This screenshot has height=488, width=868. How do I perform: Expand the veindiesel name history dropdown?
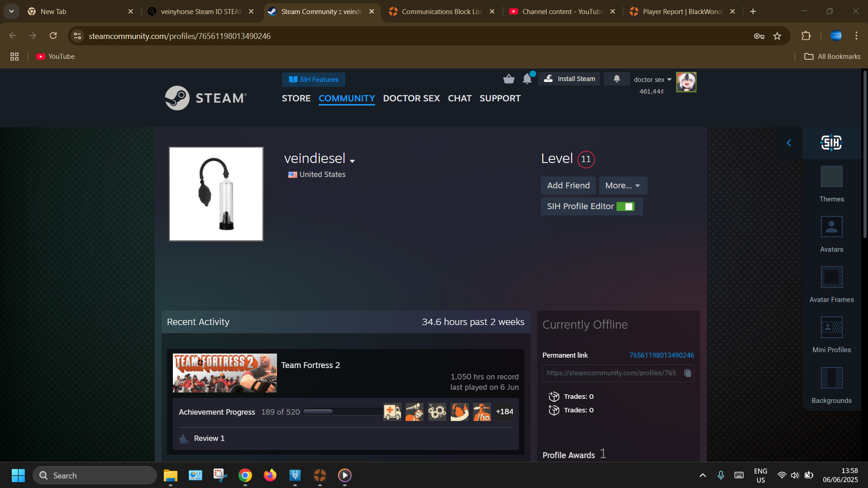tap(352, 161)
